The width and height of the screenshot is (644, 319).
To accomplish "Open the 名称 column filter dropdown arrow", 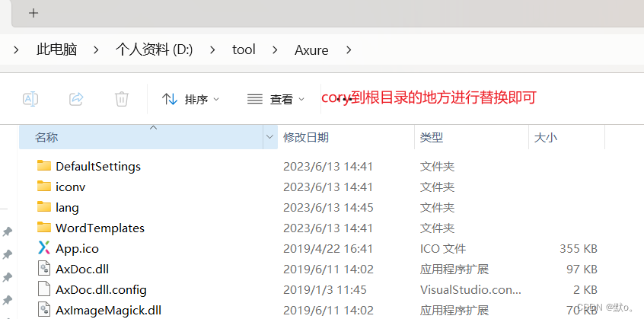I will [x=269, y=137].
